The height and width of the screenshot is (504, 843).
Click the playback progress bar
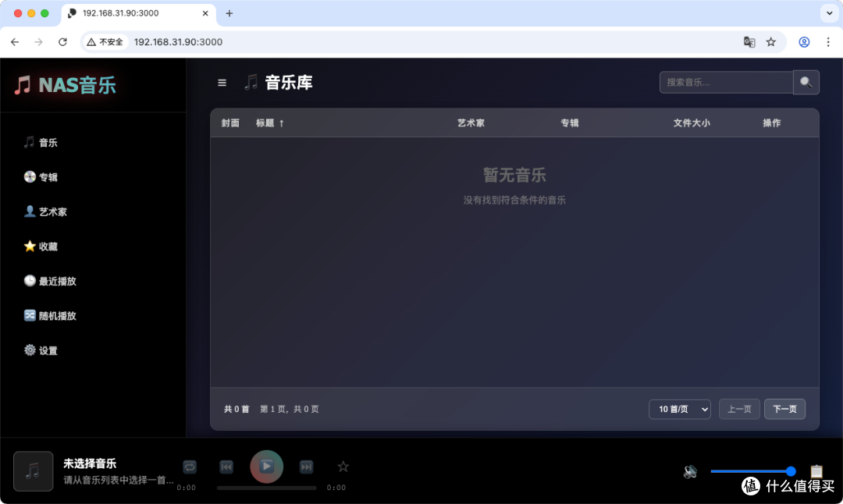pyautogui.click(x=267, y=488)
